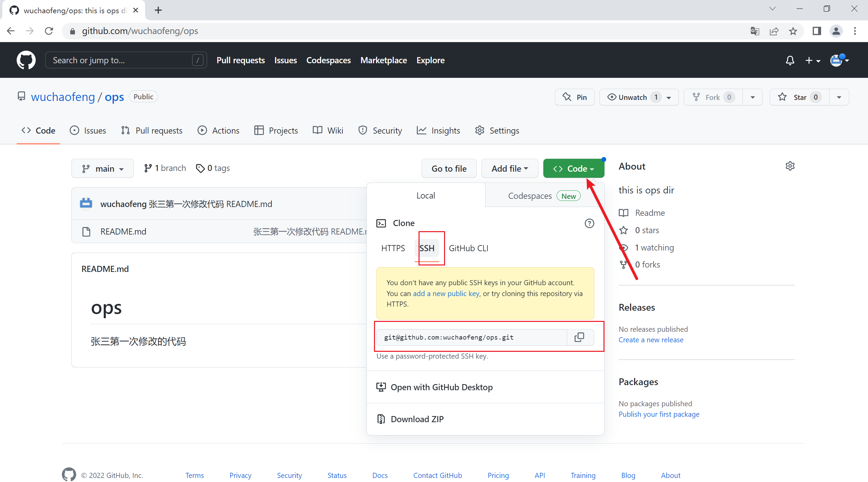Share this page via share icon
Screen dimensions: 868x482
774,31
